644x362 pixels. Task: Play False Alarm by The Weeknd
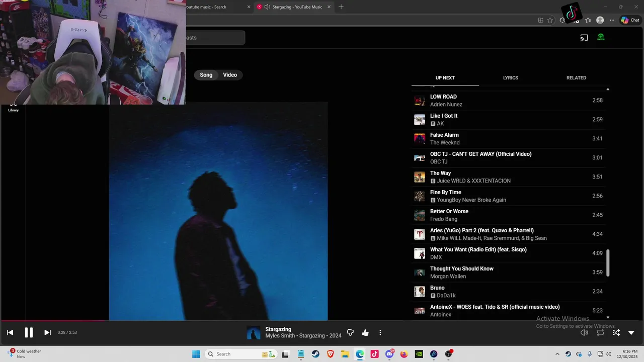coord(508,139)
